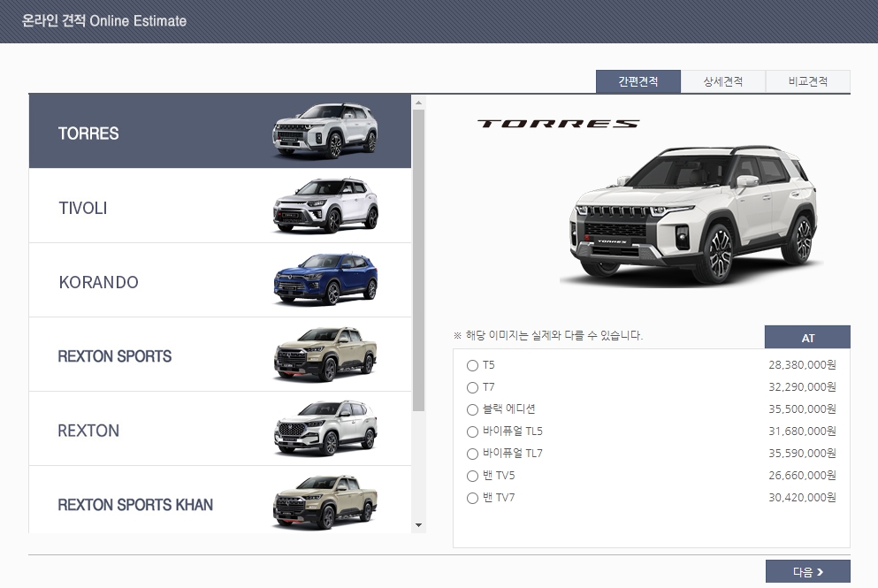Click the T7 price 32,290,000원
This screenshot has width=878, height=588.
point(802,387)
